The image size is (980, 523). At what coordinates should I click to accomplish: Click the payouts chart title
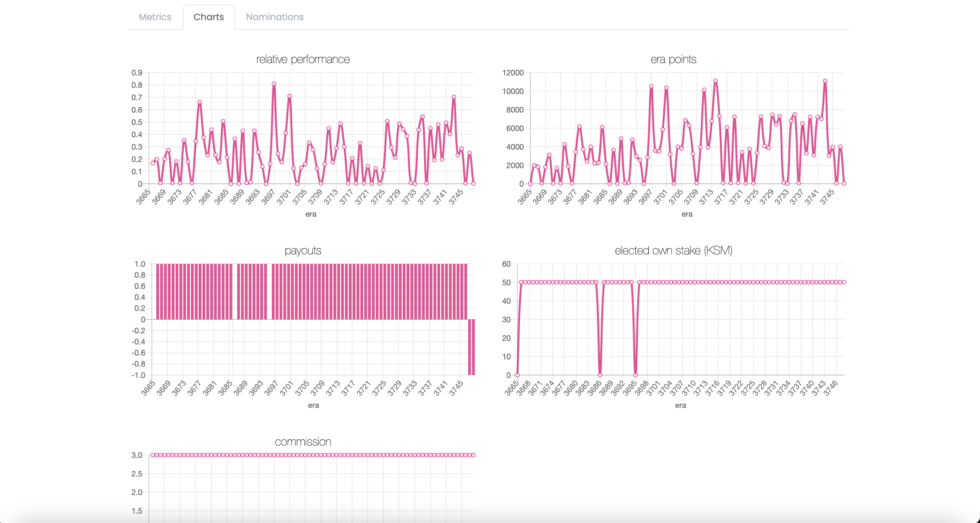point(303,250)
